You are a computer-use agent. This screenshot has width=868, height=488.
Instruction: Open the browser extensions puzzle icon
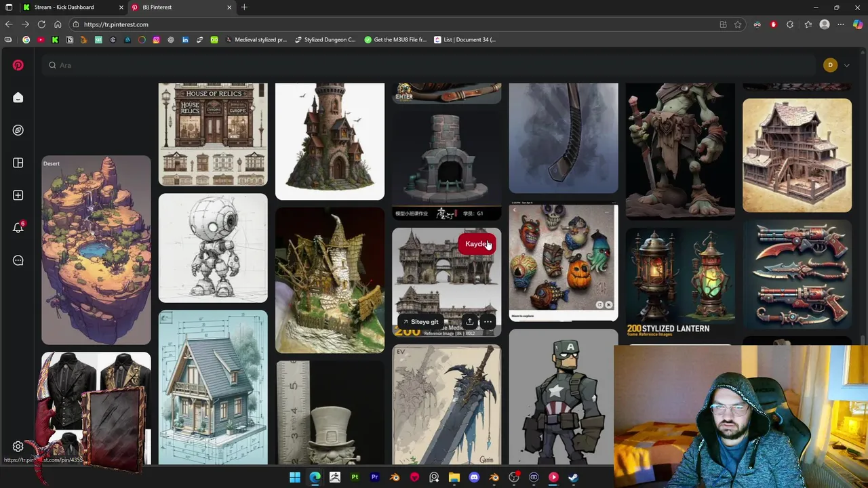[x=790, y=24]
